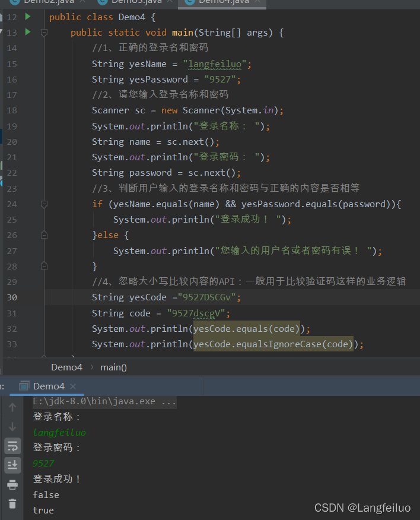Close the Demo4 run console tab
The image size is (420, 520).
[73, 386]
